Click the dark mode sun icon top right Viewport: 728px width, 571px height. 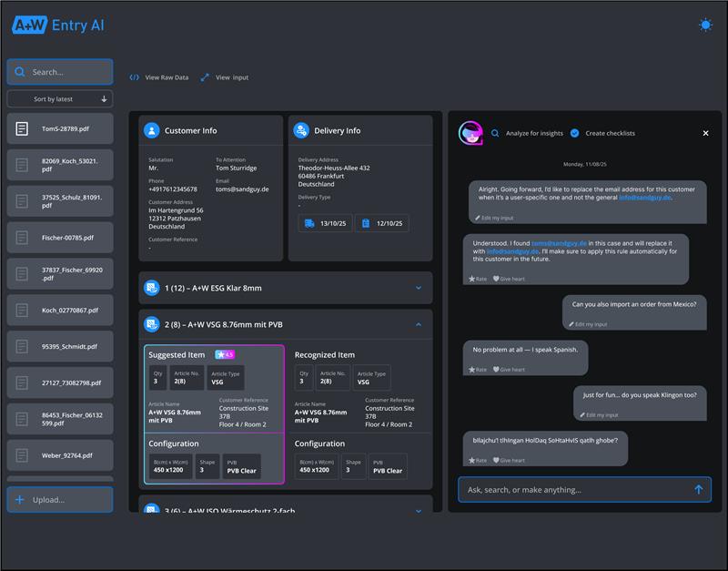[x=704, y=25]
